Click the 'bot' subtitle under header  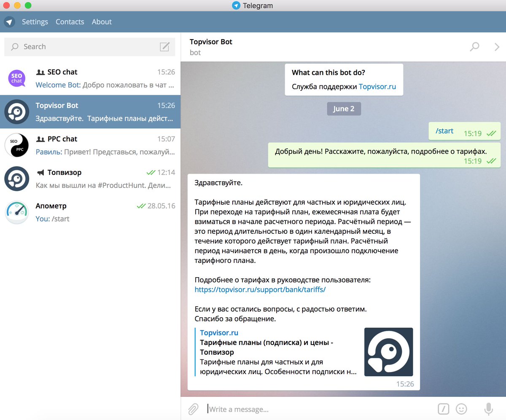[195, 53]
